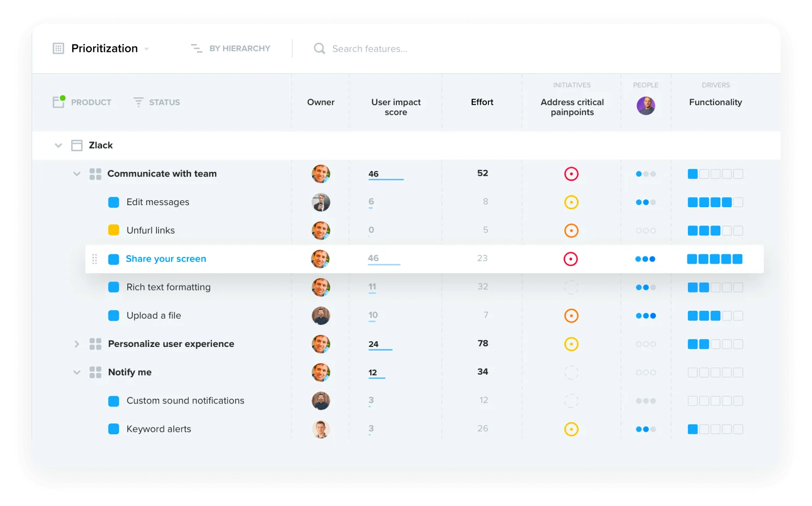Image resolution: width=812 pixels, height=506 pixels.
Task: Select the BY HIERARCHY grouping option
Action: pos(240,49)
